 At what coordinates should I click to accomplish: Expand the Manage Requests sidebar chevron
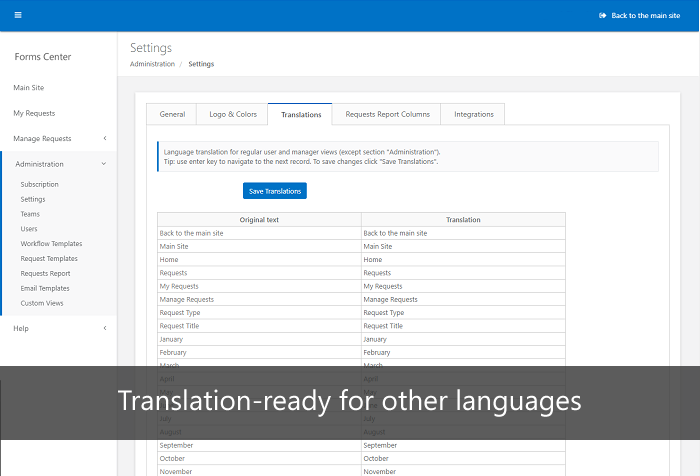(x=105, y=138)
